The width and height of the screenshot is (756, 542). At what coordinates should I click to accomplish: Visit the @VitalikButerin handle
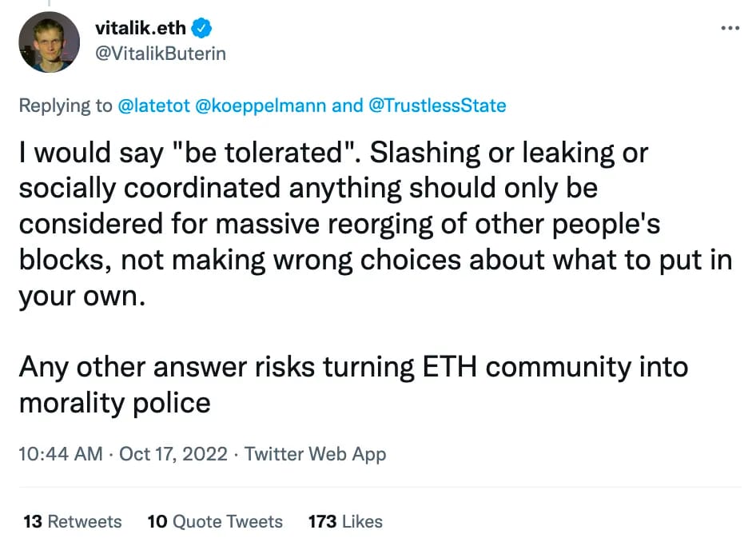pos(161,54)
